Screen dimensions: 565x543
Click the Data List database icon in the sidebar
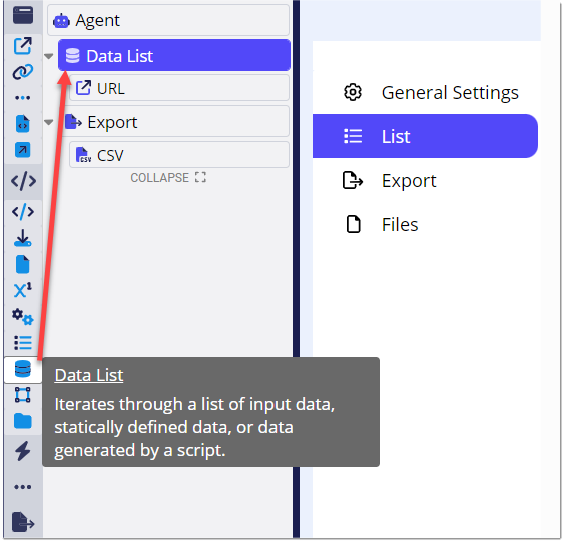23,369
